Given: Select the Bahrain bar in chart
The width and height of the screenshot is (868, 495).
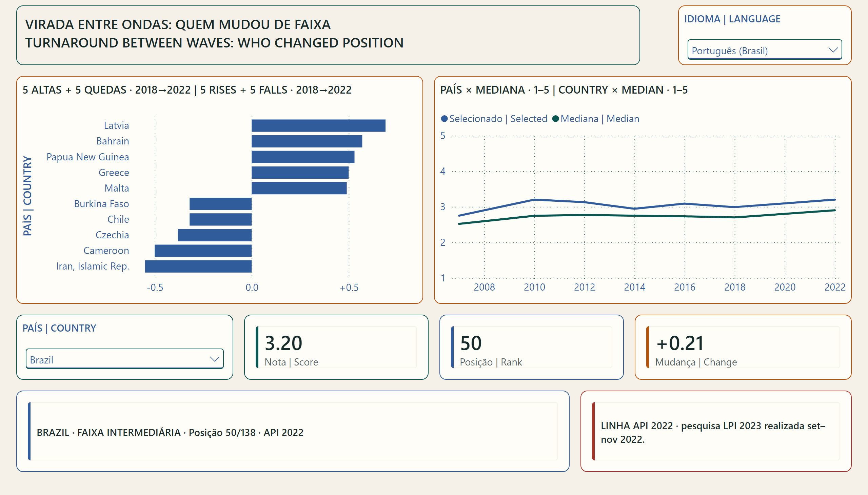Looking at the screenshot, I should tap(307, 141).
